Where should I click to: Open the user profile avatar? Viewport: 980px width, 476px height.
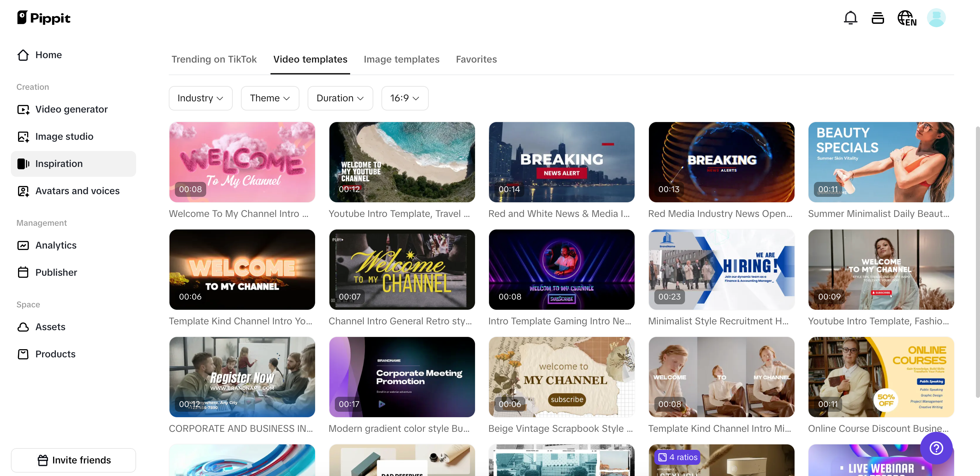coord(936,18)
